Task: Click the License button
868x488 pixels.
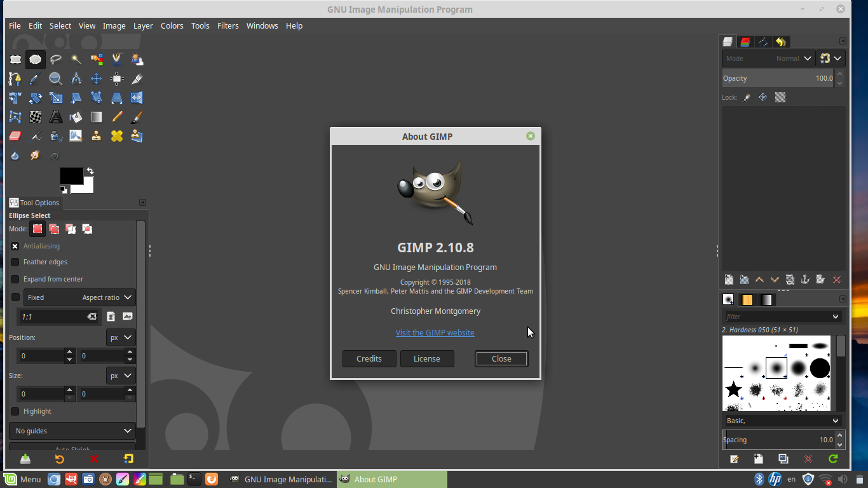Action: tap(427, 358)
